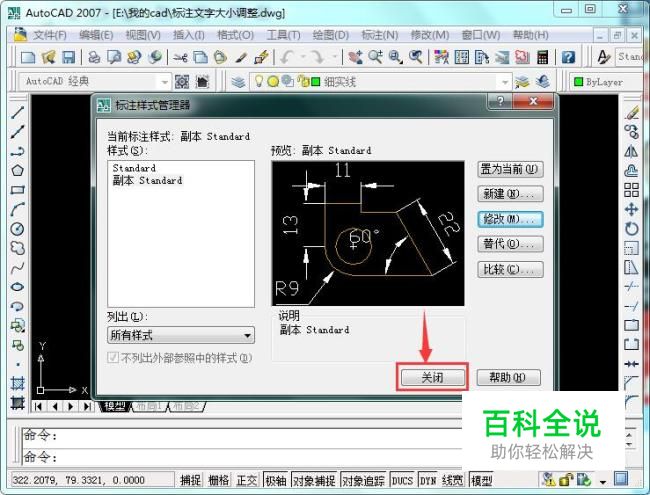Screen dimensions: 650x495
Task: Click the 关闭 button in dialog
Action: [432, 377]
